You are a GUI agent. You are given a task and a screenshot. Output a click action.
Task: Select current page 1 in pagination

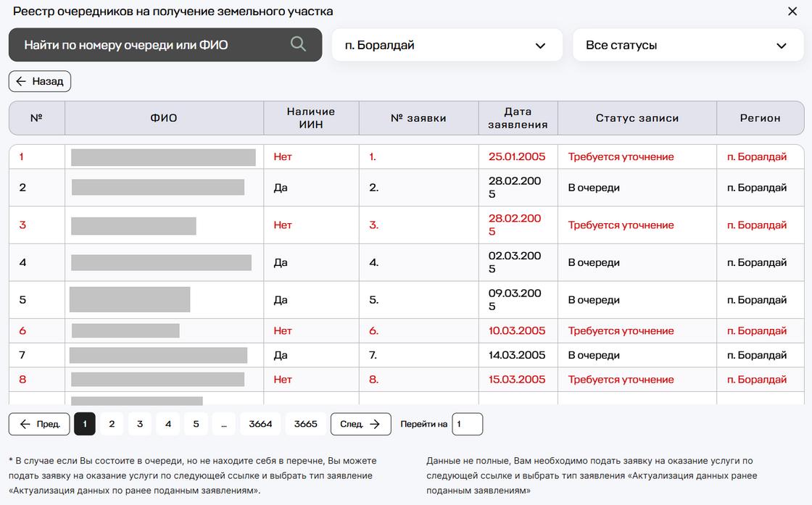(85, 424)
